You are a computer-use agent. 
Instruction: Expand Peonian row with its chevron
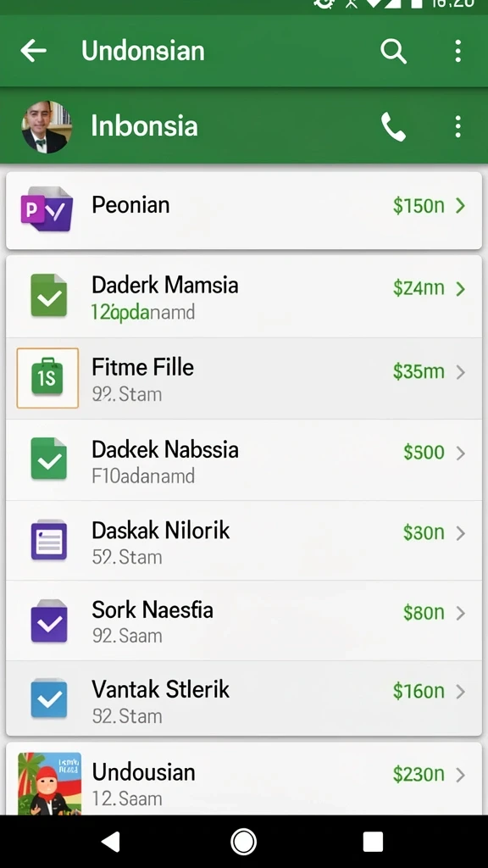[x=460, y=206]
